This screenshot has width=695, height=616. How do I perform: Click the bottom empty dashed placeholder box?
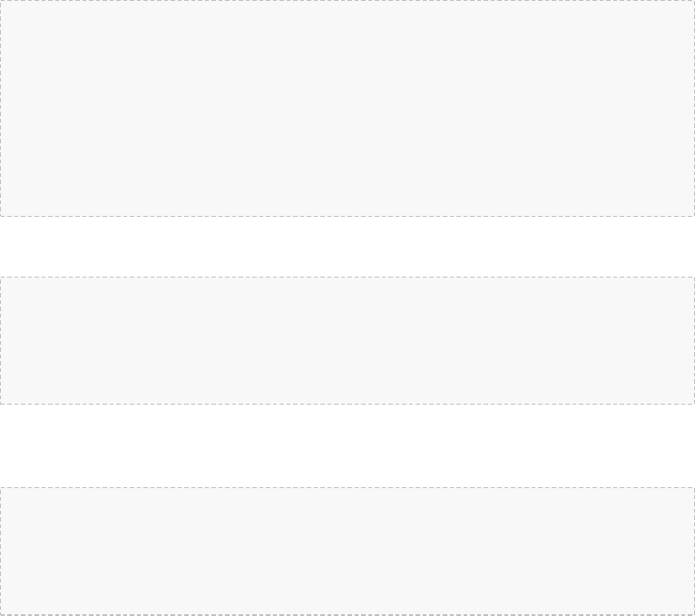(347, 551)
